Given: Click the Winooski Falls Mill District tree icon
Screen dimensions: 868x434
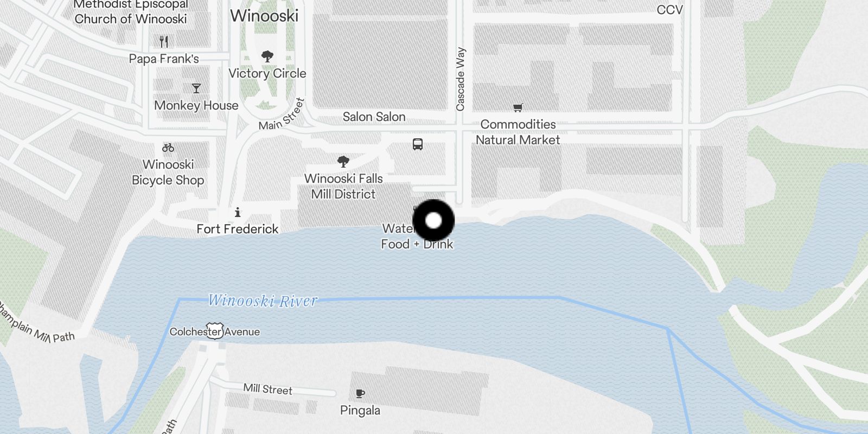Looking at the screenshot, I should pos(343,161).
